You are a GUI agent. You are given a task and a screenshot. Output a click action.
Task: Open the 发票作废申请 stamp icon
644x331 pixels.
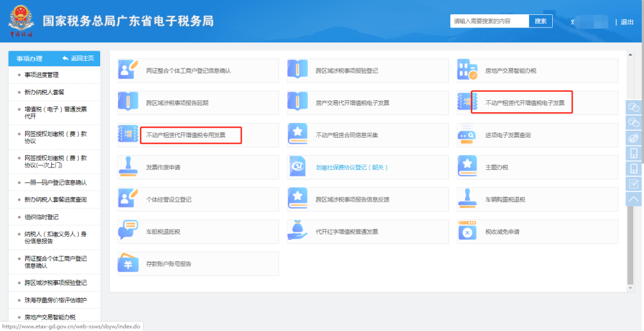click(128, 167)
